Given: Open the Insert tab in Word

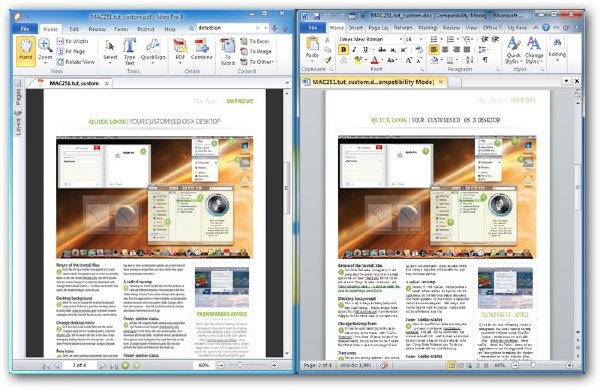Looking at the screenshot, I should pos(355,28).
